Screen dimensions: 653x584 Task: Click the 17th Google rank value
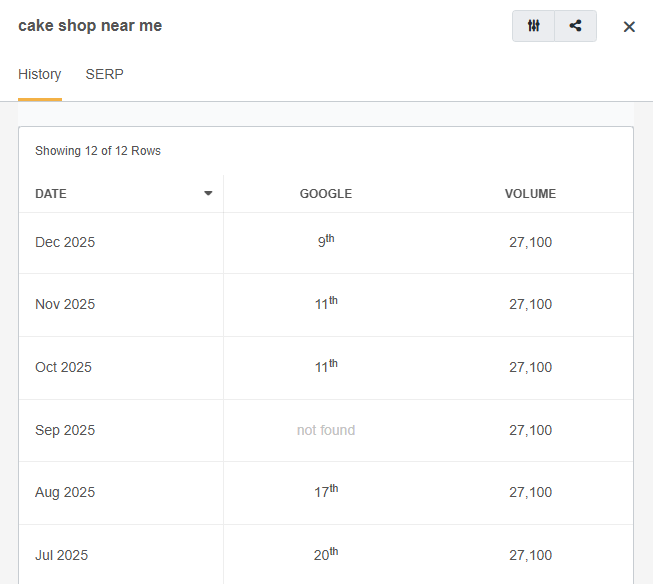click(326, 491)
